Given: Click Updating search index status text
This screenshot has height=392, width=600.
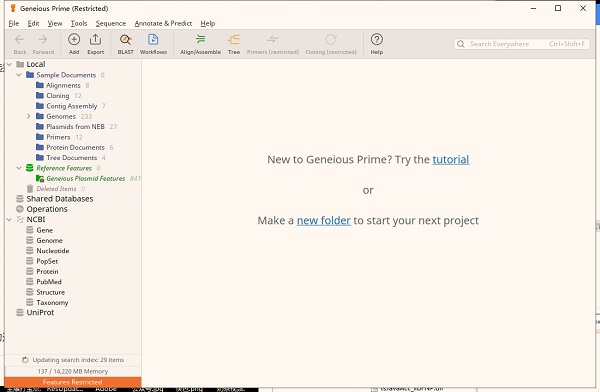Looking at the screenshot, I should tap(78, 360).
